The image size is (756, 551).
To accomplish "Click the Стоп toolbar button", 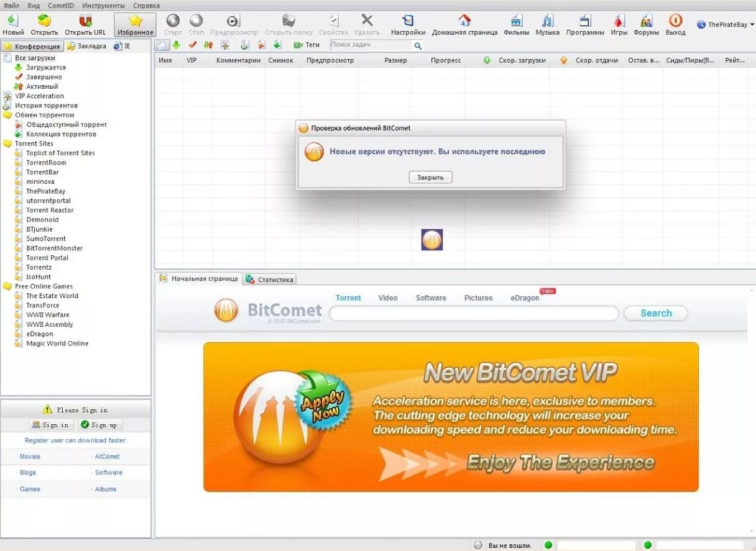I will 196,24.
